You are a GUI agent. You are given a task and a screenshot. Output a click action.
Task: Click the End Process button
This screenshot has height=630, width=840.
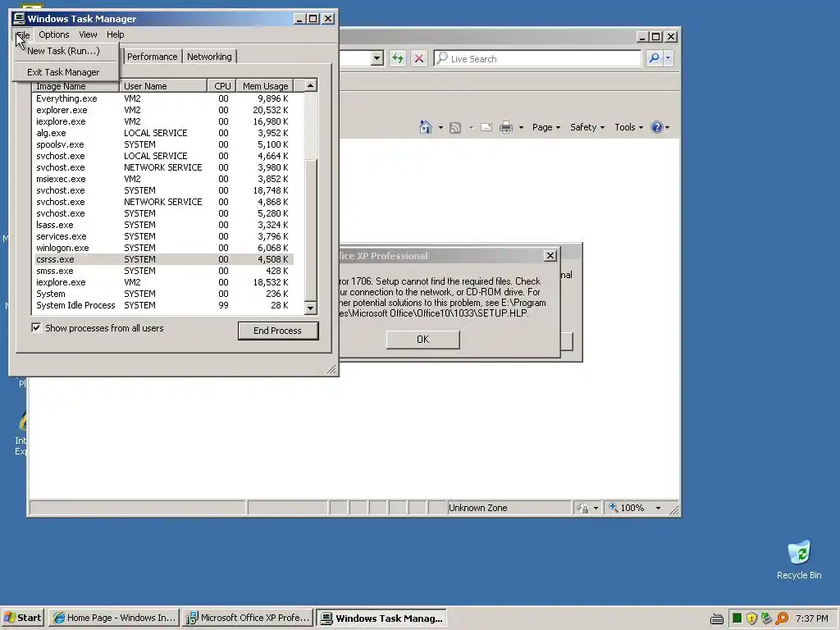[277, 331]
